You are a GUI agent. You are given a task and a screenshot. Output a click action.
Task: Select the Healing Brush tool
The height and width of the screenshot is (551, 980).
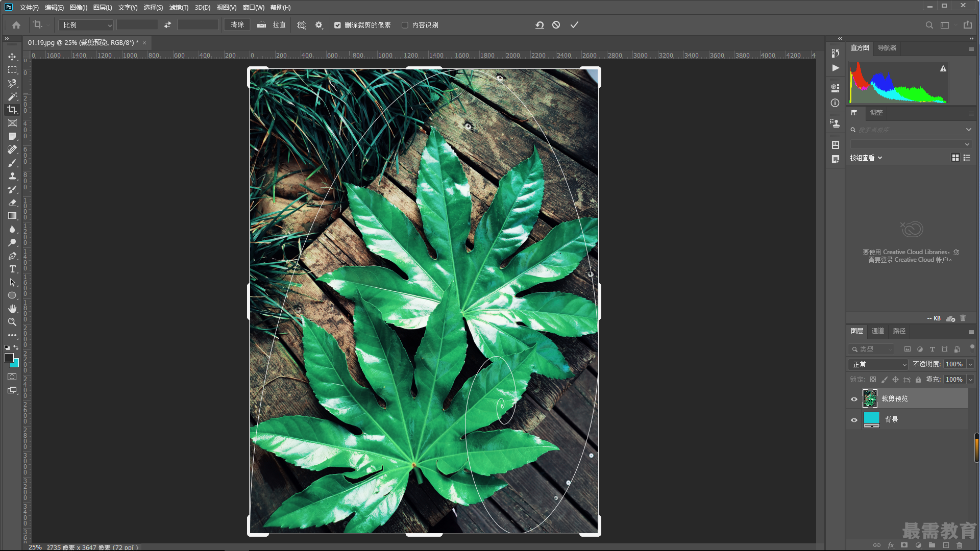(12, 149)
